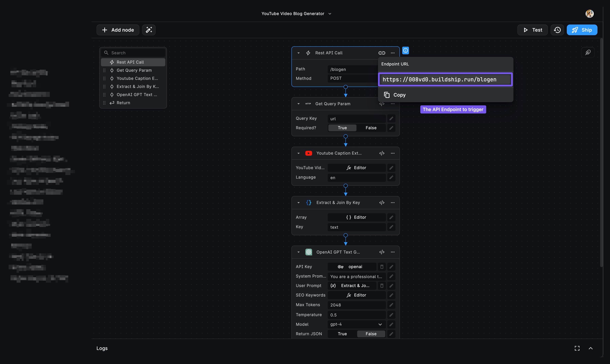The width and height of the screenshot is (610, 364).
Task: View code of OpenAI GPT Text node
Action: coord(382,252)
